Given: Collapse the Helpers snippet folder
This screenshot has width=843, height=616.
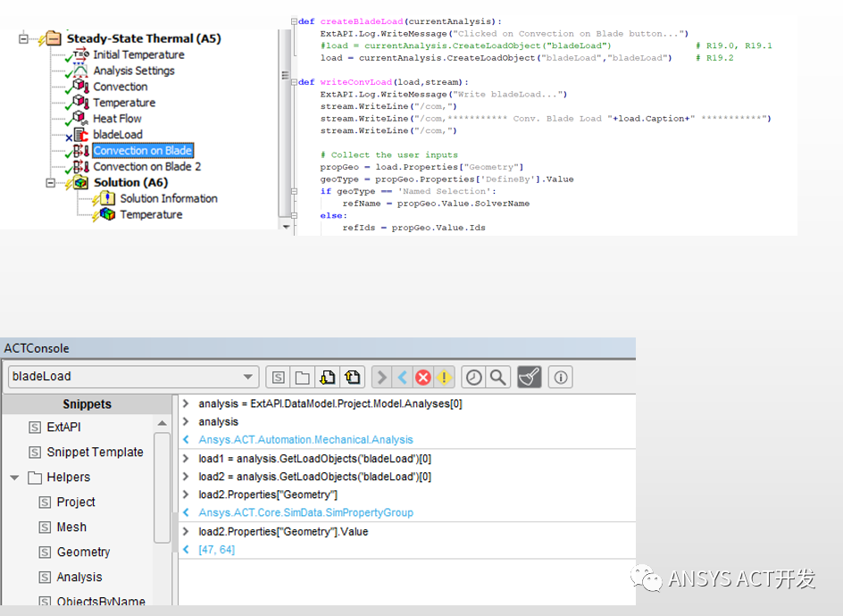Looking at the screenshot, I should [14, 478].
